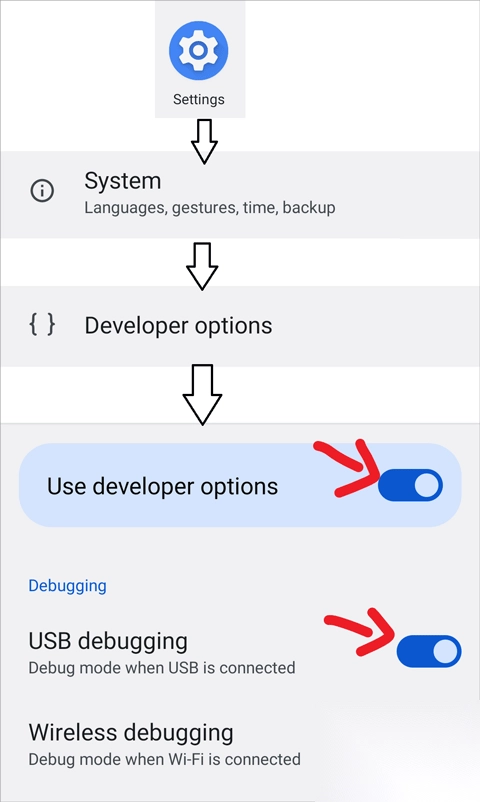Click the first downward arrow below Settings
This screenshot has height=802, width=480.
point(204,142)
